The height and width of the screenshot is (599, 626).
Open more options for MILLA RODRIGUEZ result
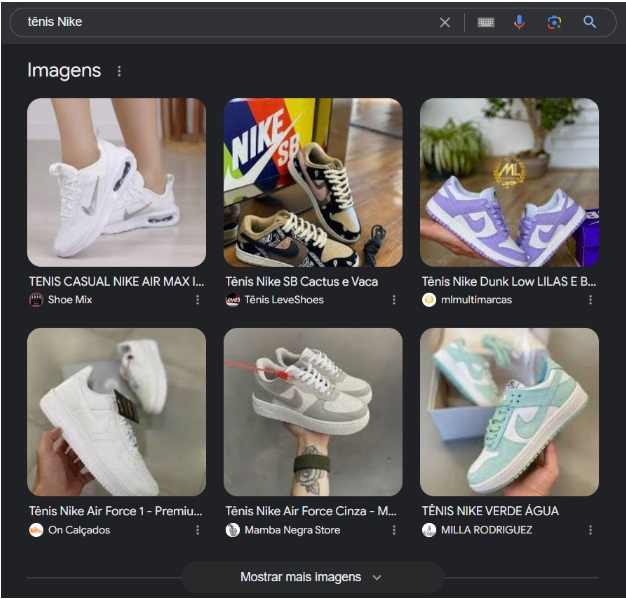click(590, 530)
